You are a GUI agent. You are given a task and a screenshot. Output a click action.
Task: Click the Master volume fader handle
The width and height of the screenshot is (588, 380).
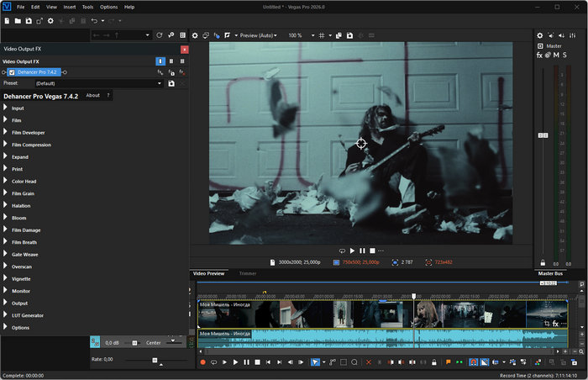pos(543,135)
